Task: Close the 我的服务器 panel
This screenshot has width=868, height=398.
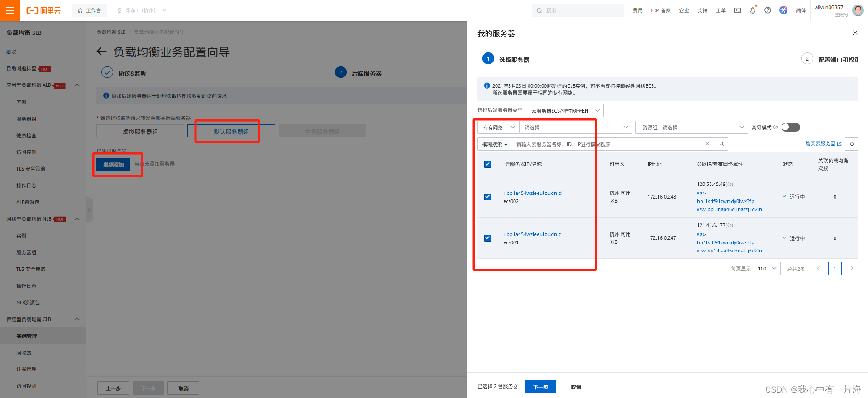Action: 855,33
